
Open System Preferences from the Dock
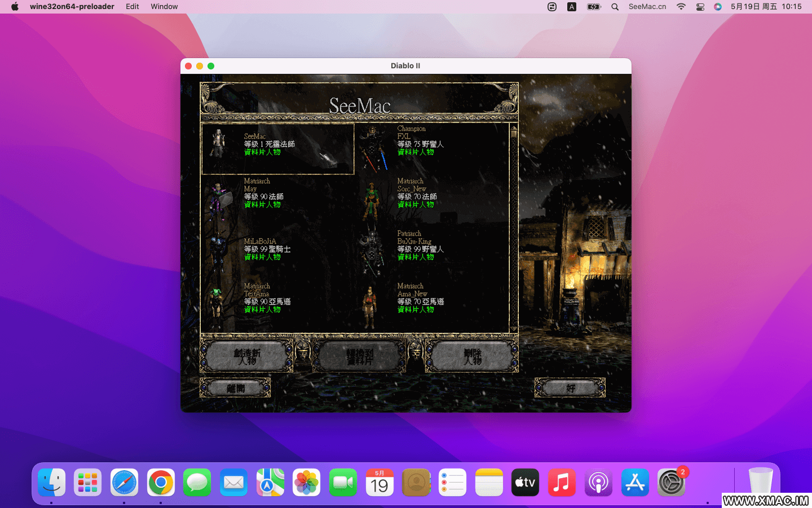click(x=671, y=483)
